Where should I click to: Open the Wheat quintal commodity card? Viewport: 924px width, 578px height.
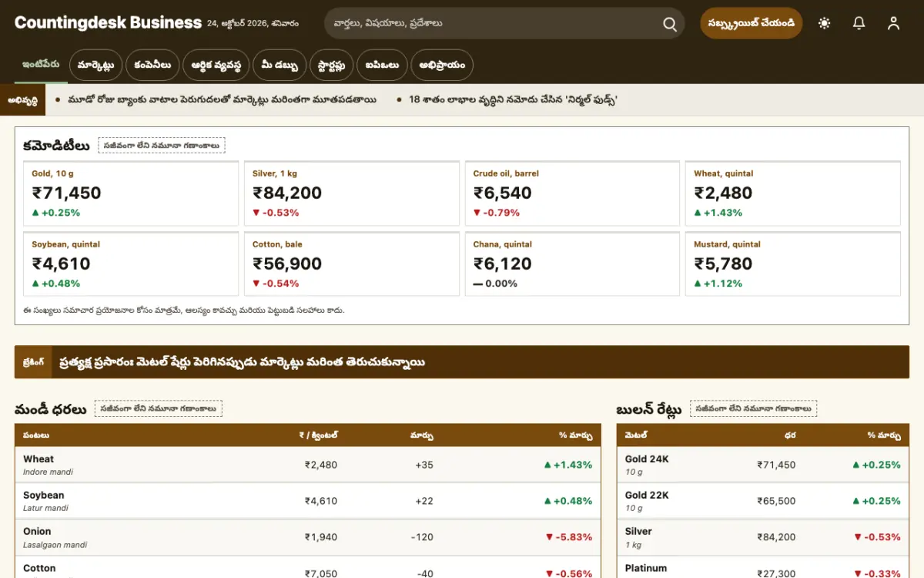pyautogui.click(x=793, y=193)
